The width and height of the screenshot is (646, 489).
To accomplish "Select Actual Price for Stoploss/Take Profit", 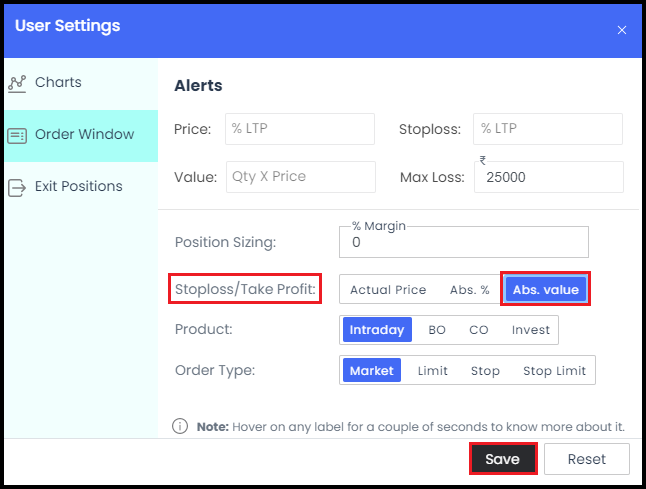I will point(388,290).
